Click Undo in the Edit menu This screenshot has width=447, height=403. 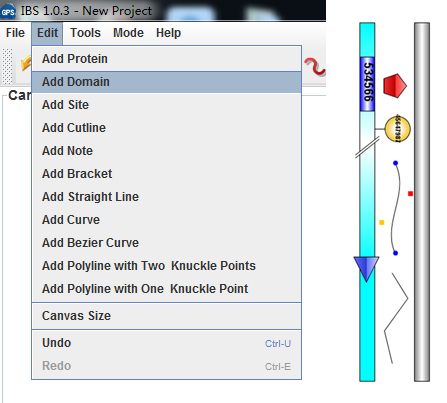(166, 343)
